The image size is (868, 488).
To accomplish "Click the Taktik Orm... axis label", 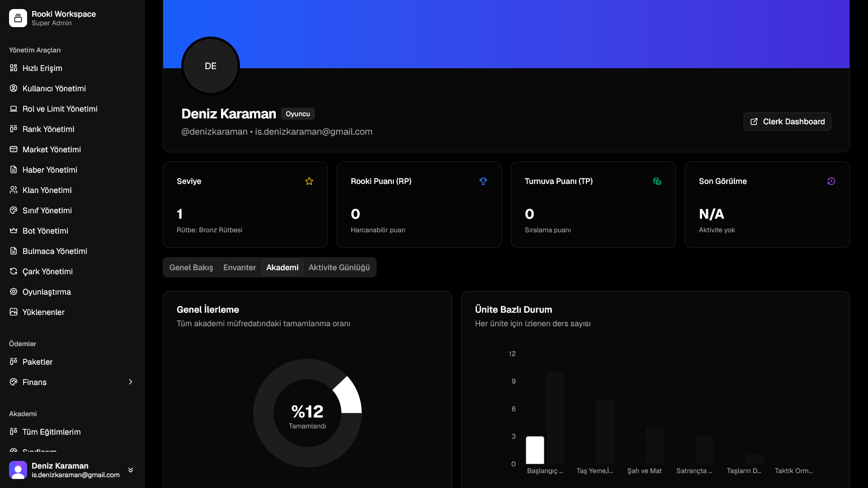I will [x=794, y=471].
